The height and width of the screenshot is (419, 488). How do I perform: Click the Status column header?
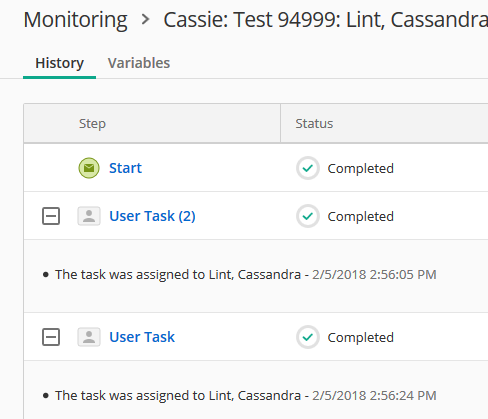[314, 124]
